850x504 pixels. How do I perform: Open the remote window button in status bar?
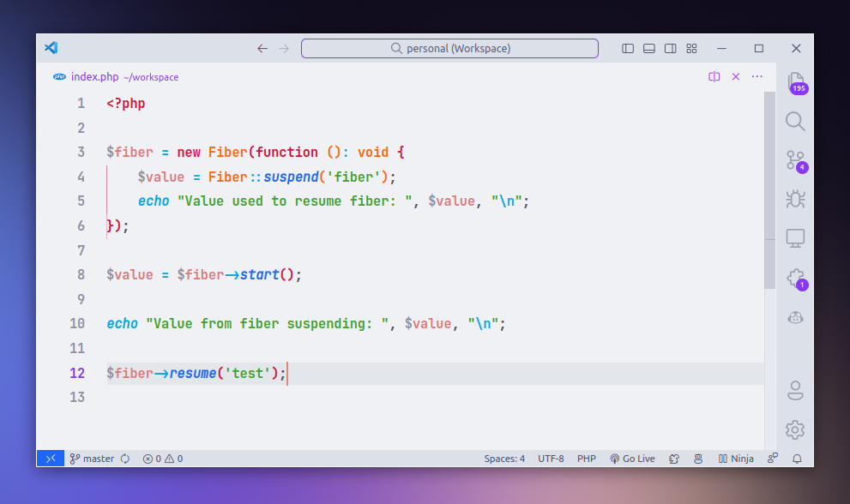click(x=51, y=459)
